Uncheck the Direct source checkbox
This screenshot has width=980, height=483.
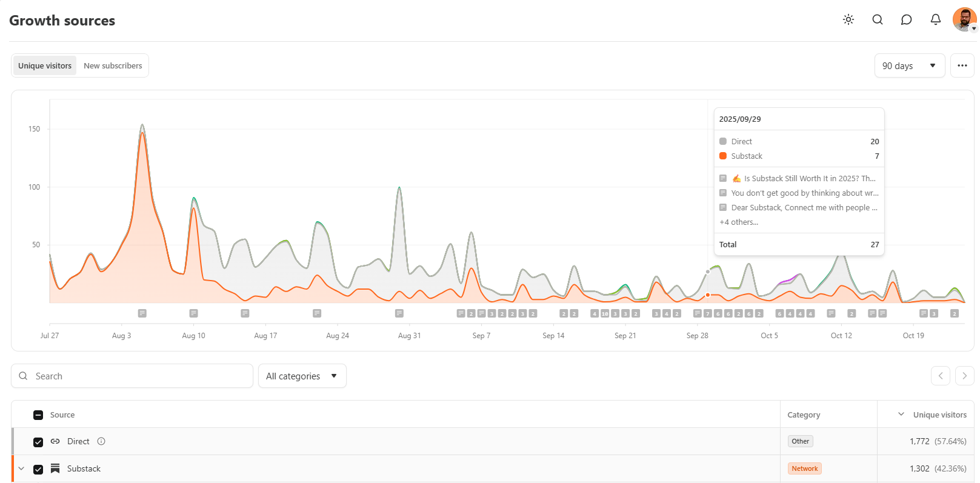(38, 442)
